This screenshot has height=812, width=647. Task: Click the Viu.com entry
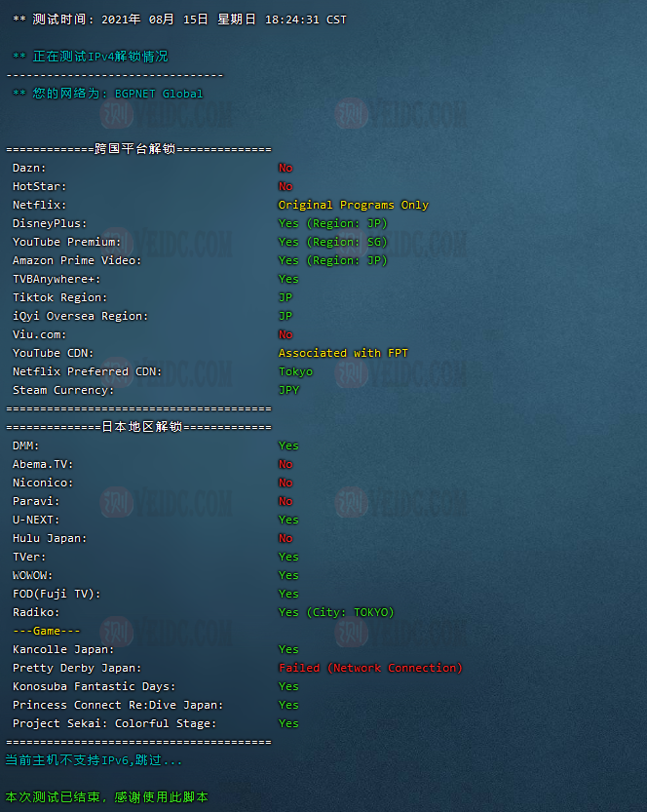click(40, 334)
